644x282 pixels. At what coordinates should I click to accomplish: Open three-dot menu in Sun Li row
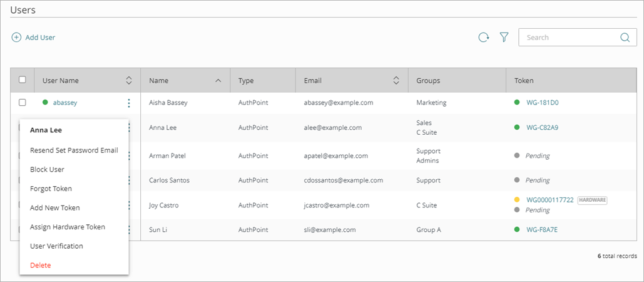pyautogui.click(x=129, y=230)
